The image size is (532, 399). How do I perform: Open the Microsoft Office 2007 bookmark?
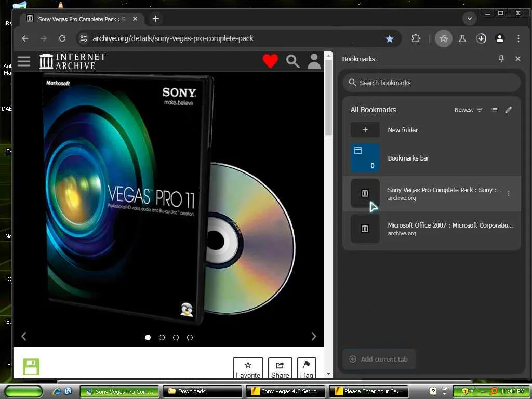pos(432,229)
